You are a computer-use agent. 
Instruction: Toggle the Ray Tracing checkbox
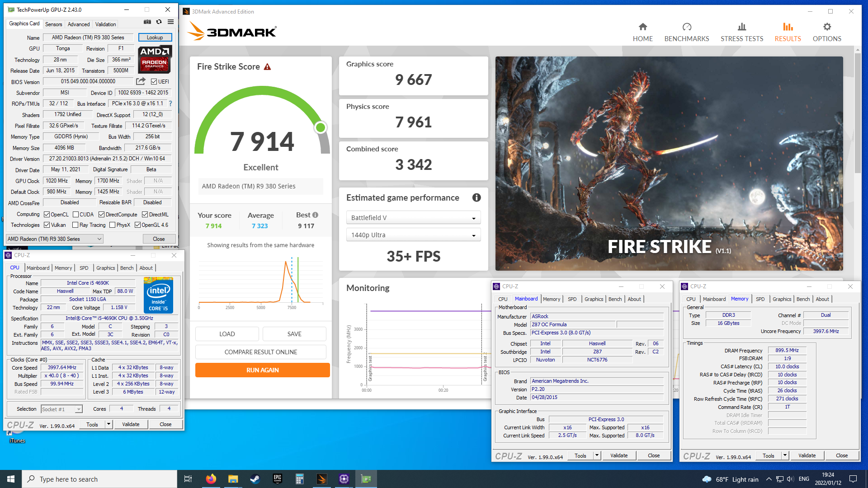coord(75,225)
